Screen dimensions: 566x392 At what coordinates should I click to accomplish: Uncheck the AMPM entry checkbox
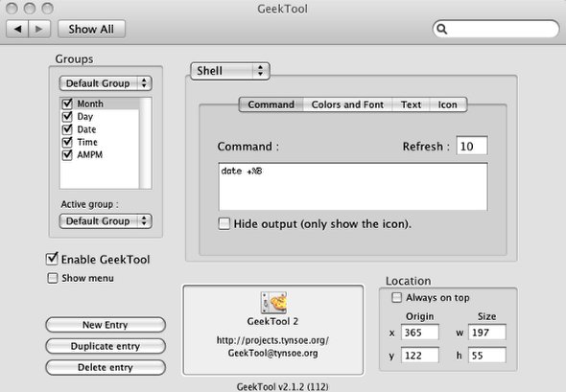[x=67, y=154]
